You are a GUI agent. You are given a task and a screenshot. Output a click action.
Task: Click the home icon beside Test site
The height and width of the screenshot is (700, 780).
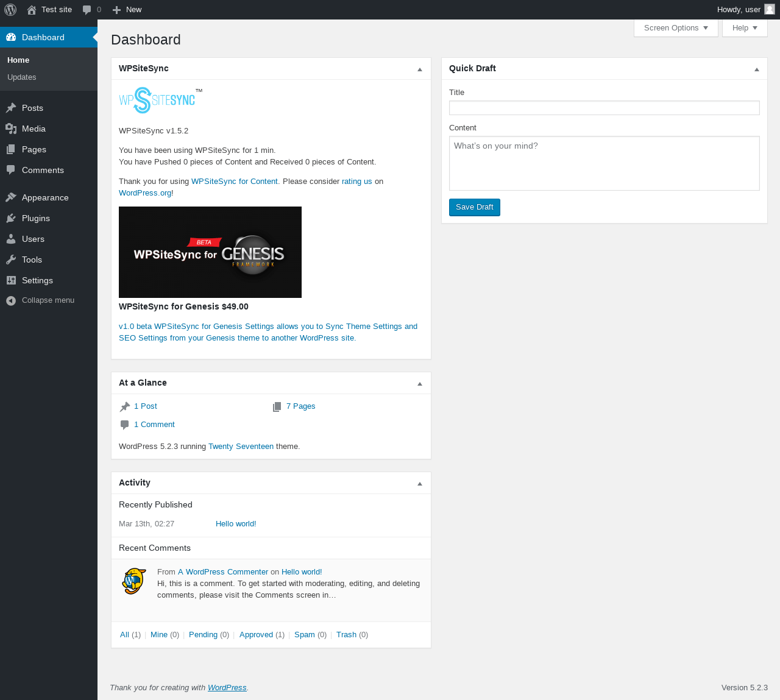pos(32,10)
